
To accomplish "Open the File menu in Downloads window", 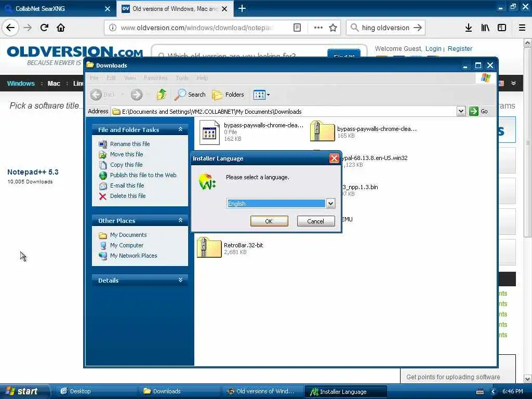I will coord(94,78).
